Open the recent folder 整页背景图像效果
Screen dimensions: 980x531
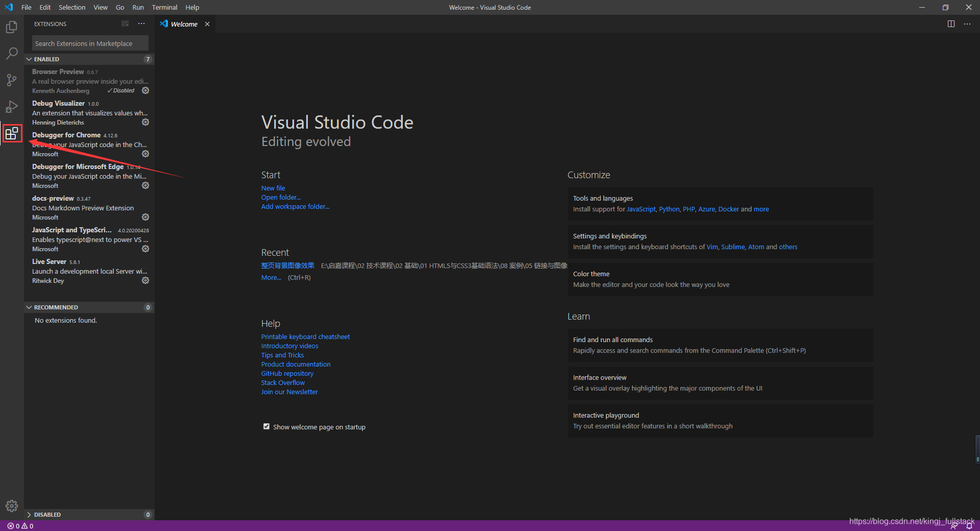pos(288,265)
